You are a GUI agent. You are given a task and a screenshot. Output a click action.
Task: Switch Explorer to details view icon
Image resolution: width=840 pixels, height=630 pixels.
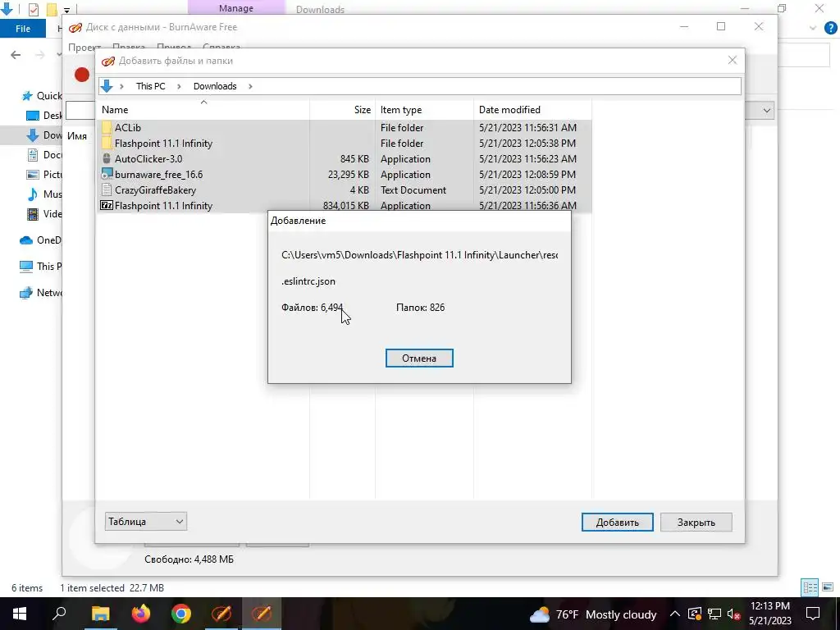pos(810,587)
